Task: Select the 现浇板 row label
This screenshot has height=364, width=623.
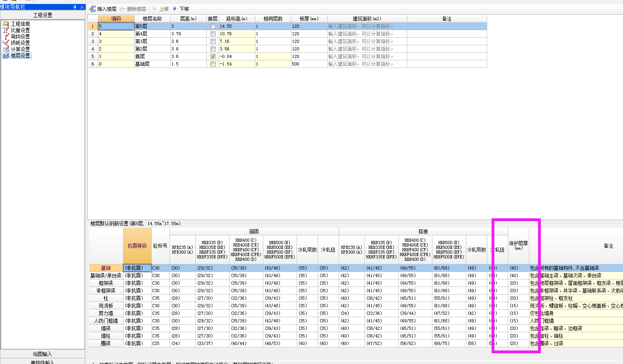Action: tap(106, 306)
